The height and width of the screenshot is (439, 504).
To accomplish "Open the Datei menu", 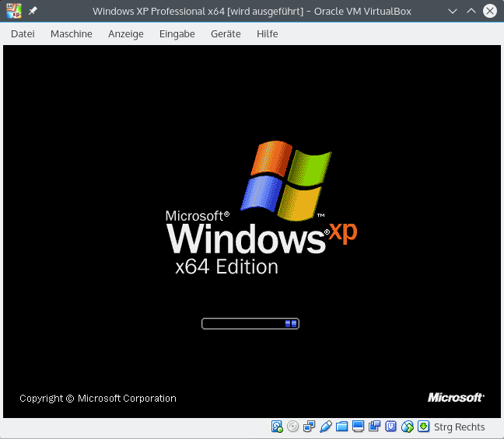I will [x=23, y=34].
